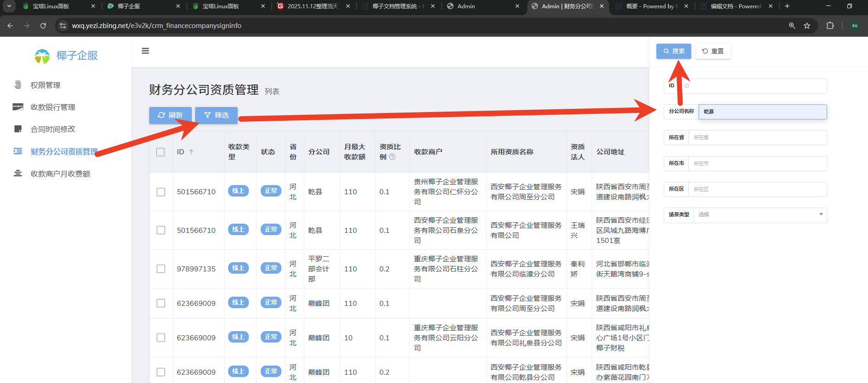Close the 编辑文档 - Powered tab
Image resolution: width=868 pixels, height=383 pixels.
click(x=771, y=6)
